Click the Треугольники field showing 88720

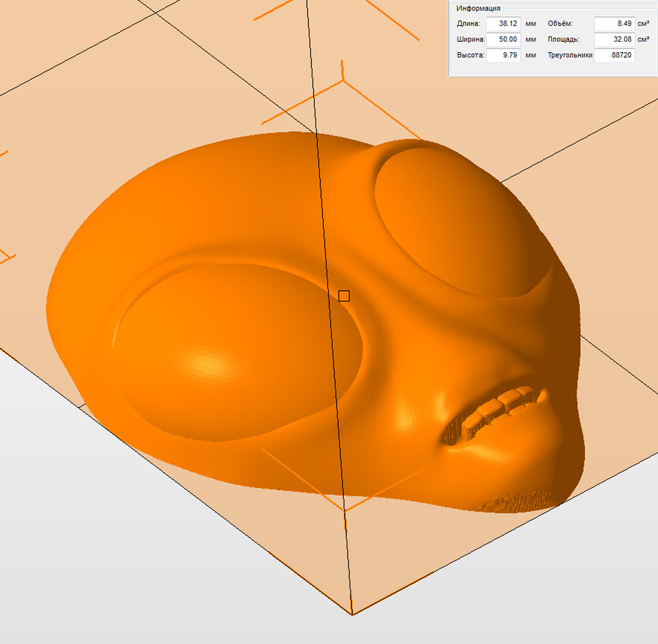[615, 55]
